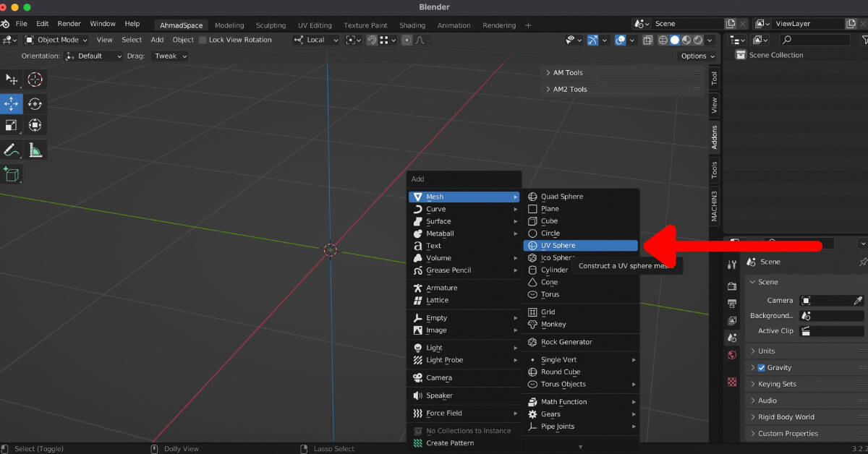Open the View Layer properties tab icon
This screenshot has width=868, height=454.
point(732,320)
